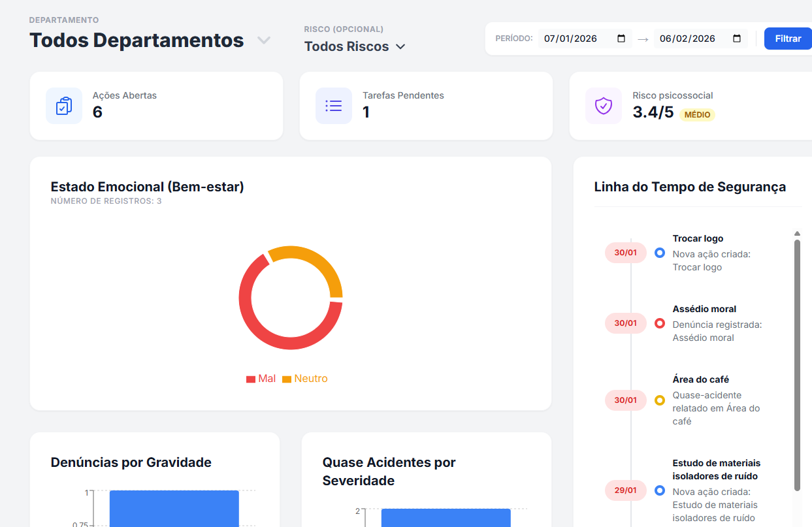Click the Tarefas Pendentes list icon

coord(334,106)
